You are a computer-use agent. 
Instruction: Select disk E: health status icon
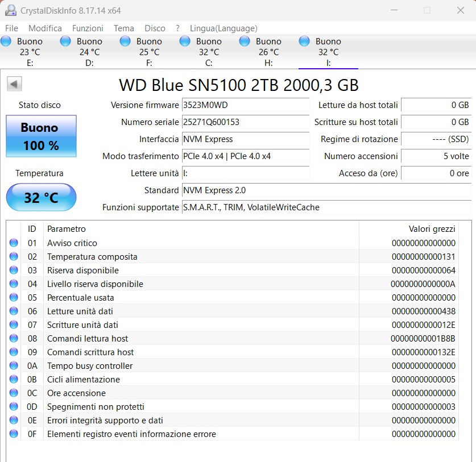point(6,41)
